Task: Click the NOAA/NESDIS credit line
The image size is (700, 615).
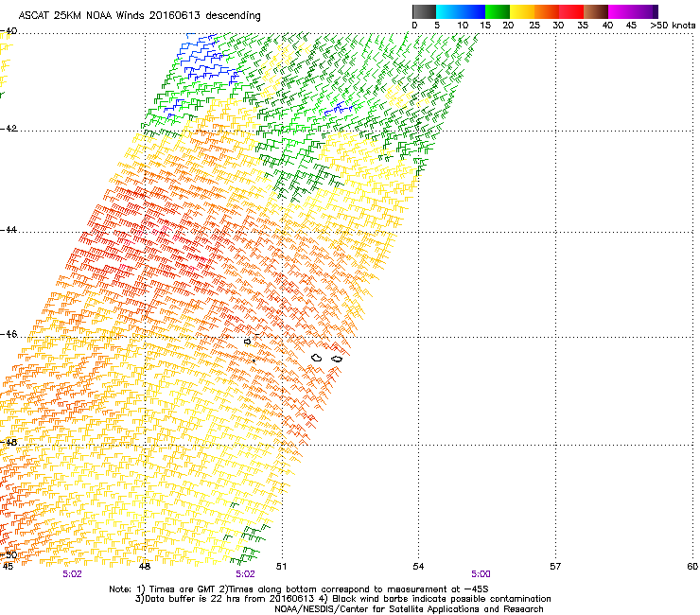Action: click(x=409, y=609)
